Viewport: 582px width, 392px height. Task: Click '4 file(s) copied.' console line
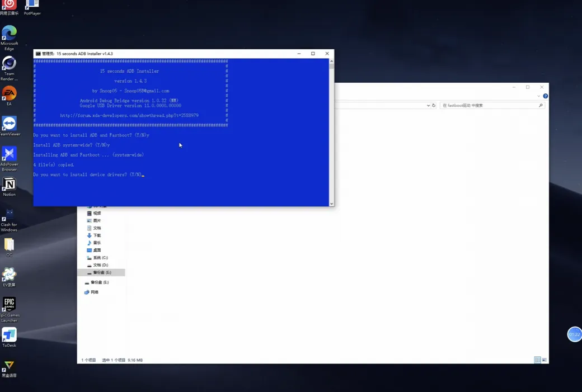coord(54,164)
